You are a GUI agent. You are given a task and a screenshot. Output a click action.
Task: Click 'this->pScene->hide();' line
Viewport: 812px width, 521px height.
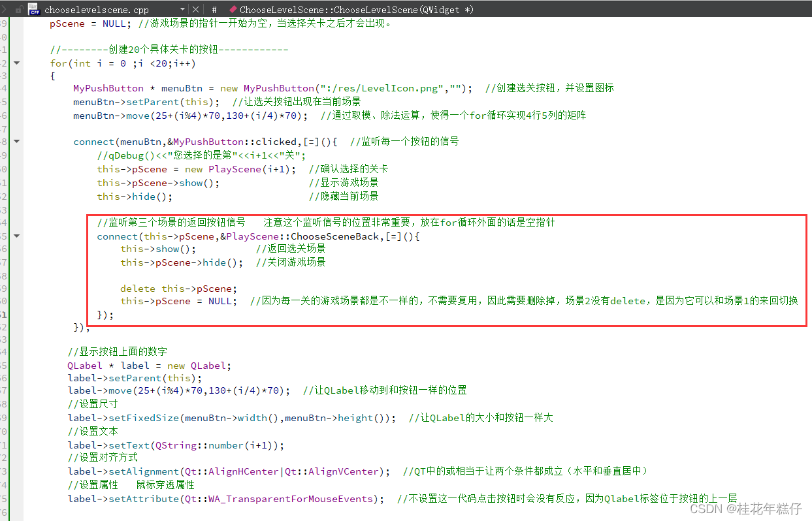click(182, 262)
